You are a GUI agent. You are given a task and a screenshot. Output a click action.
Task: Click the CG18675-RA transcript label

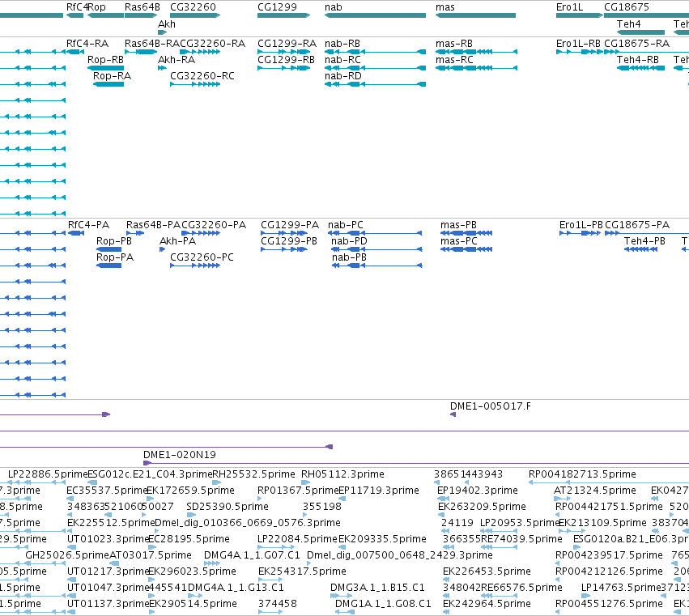[636, 44]
